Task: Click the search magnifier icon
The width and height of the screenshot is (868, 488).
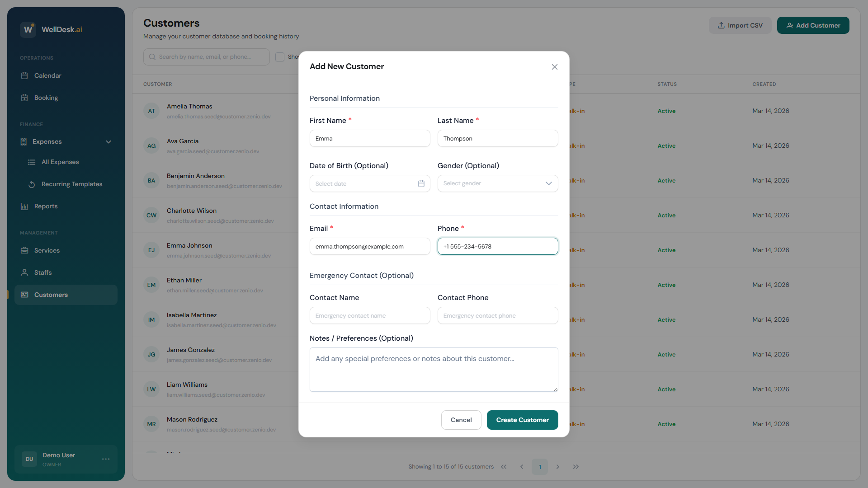Action: (152, 57)
